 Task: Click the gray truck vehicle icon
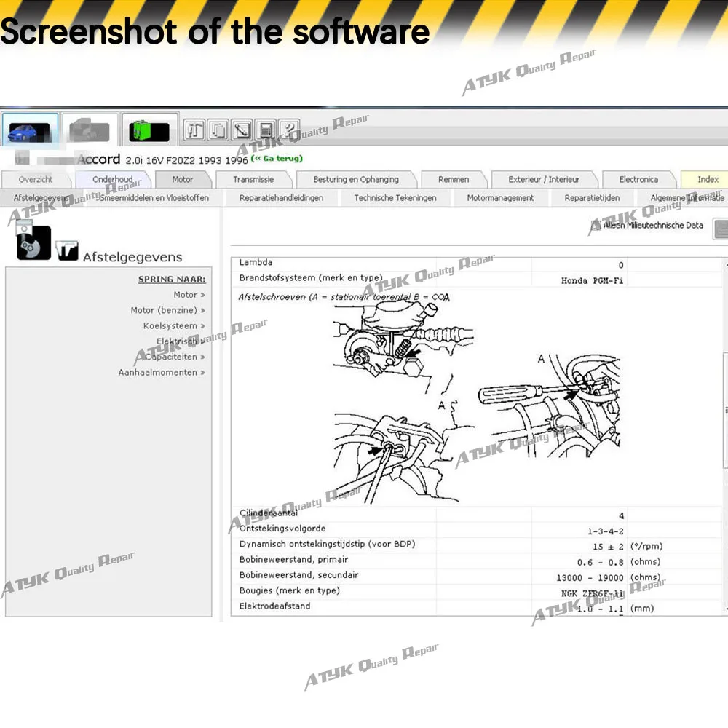[89, 130]
